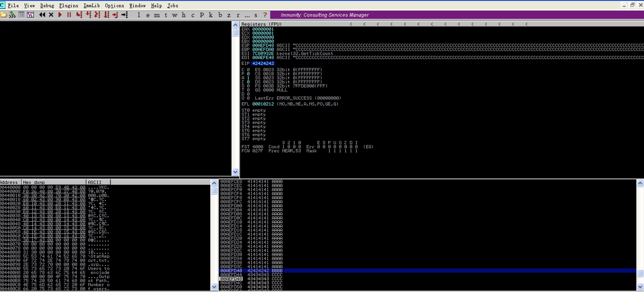
Task: Open the application system menu C icon
Action: tap(2, 5)
